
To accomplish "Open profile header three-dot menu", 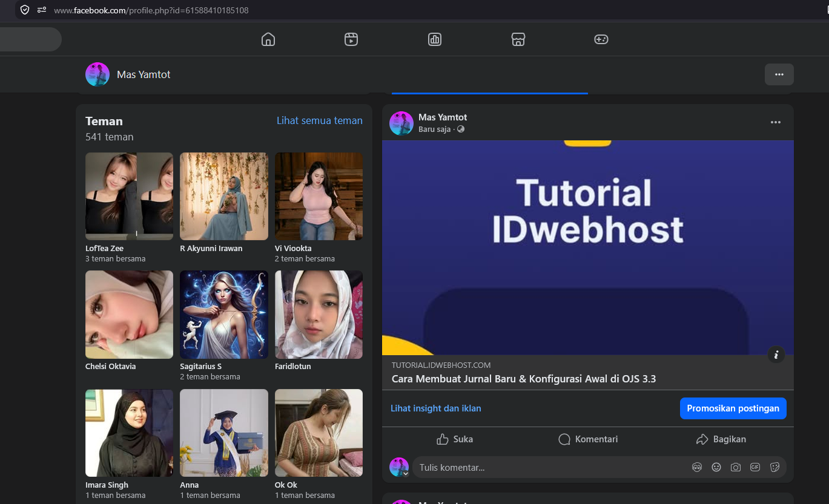I will tap(779, 74).
